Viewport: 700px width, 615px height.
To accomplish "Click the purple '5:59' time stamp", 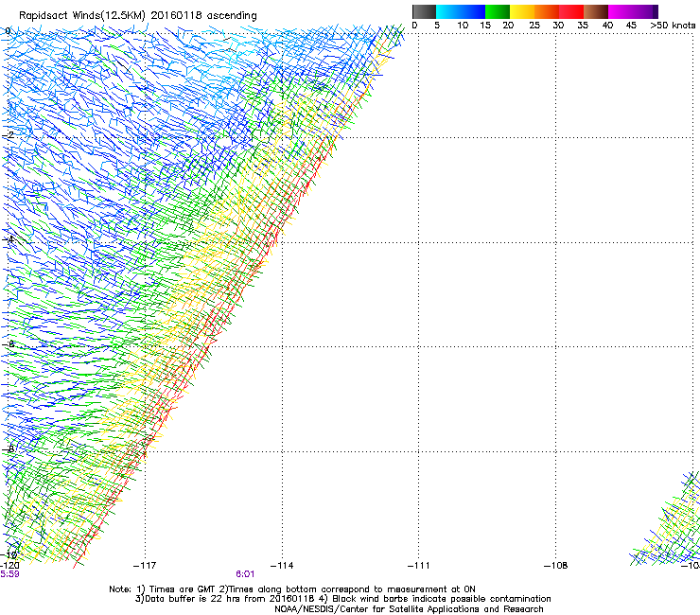I will pyautogui.click(x=9, y=574).
